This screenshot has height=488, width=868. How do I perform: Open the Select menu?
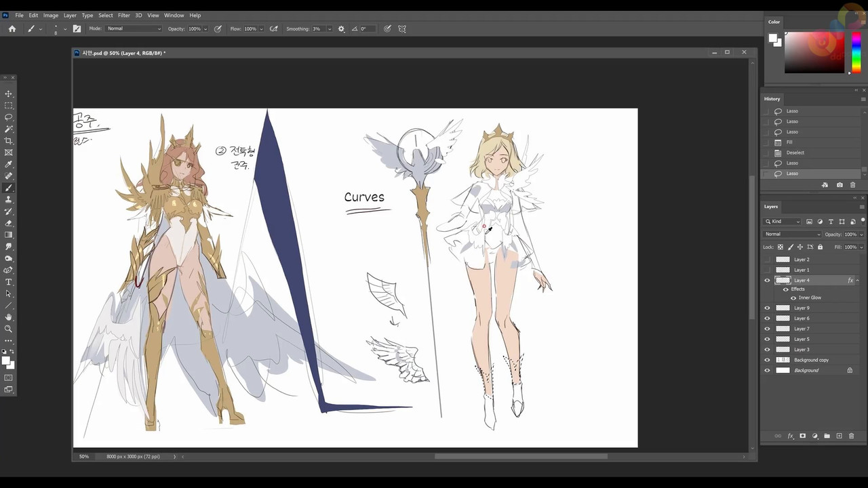pyautogui.click(x=105, y=15)
